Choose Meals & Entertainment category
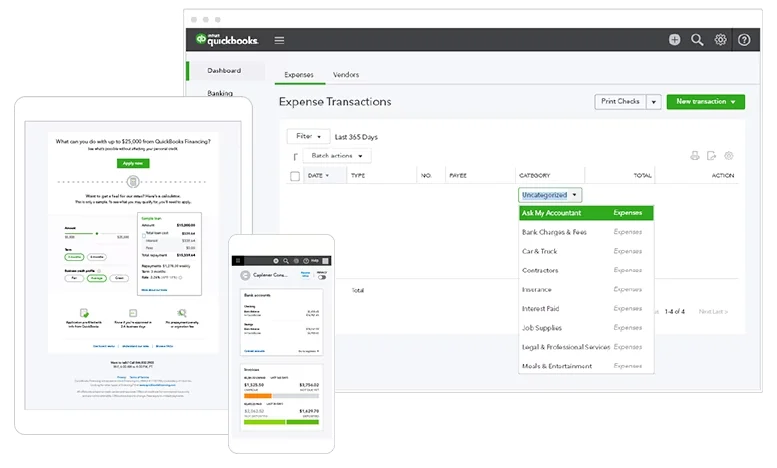The width and height of the screenshot is (777, 468). [x=586, y=366]
